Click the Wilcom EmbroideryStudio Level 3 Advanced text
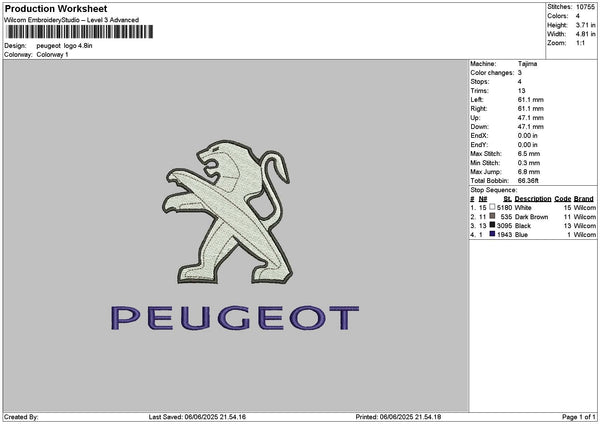This screenshot has width=600, height=424. (x=71, y=20)
